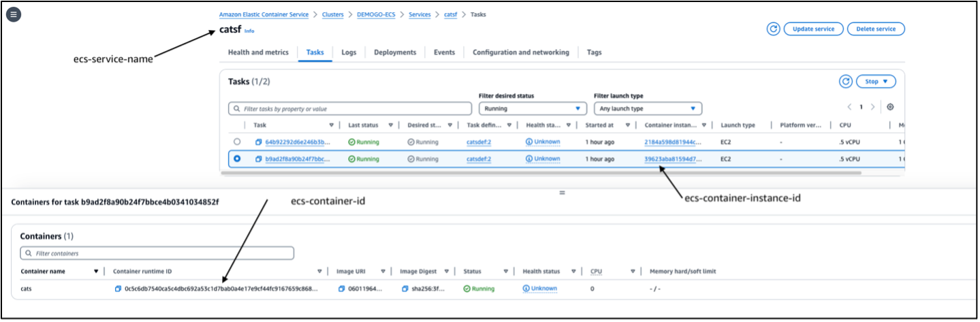This screenshot has width=980, height=322.
Task: Open the Logs tab
Action: (x=349, y=52)
